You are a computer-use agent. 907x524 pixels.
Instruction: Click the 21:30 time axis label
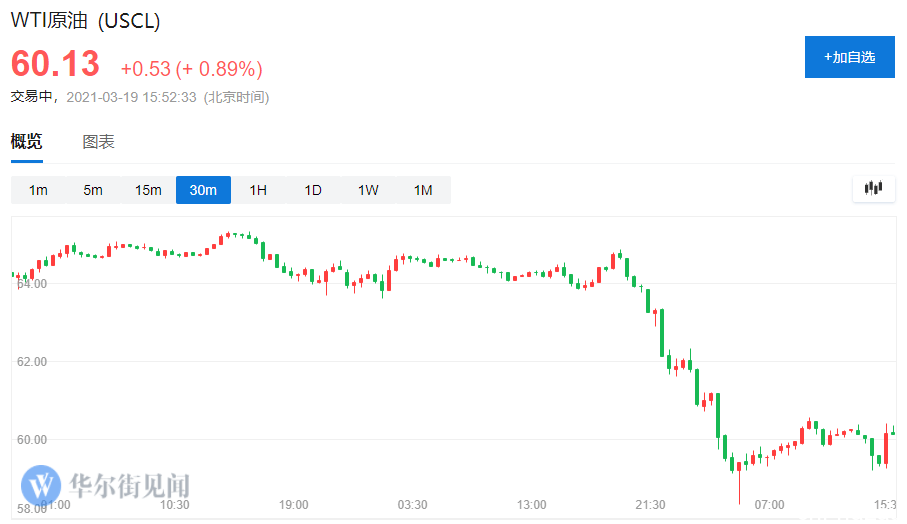click(x=650, y=505)
